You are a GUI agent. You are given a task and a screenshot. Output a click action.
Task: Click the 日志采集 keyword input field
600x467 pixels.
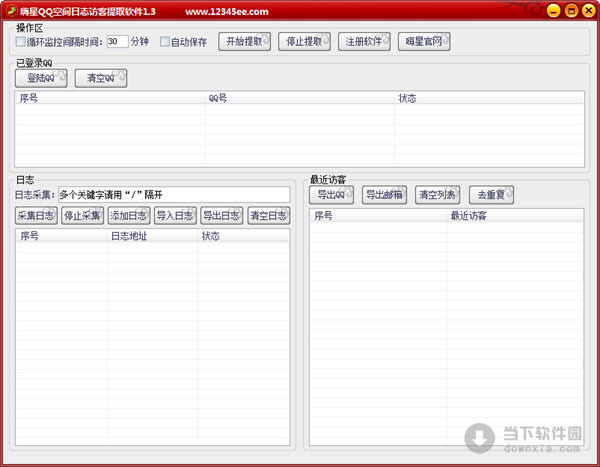click(174, 195)
